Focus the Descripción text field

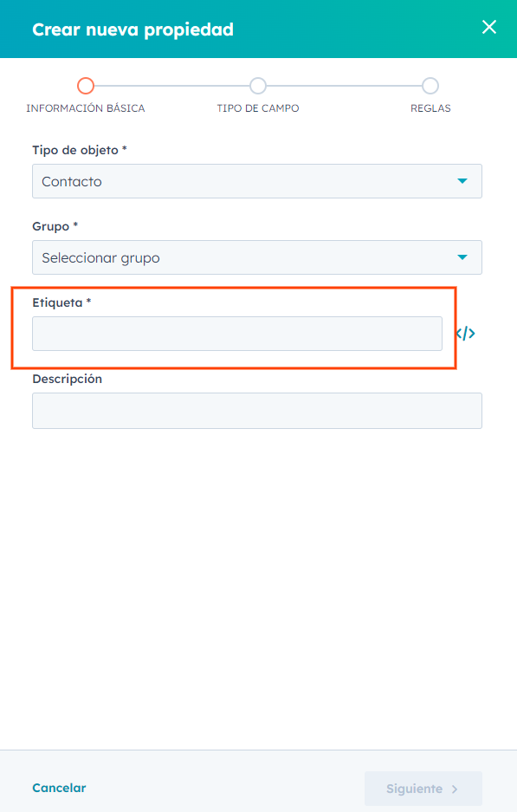click(x=257, y=411)
